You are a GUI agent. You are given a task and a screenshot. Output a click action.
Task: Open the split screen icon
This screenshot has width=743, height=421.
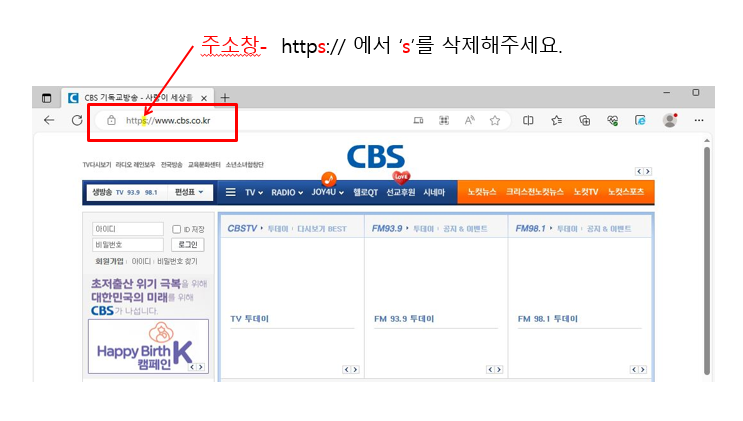click(528, 120)
